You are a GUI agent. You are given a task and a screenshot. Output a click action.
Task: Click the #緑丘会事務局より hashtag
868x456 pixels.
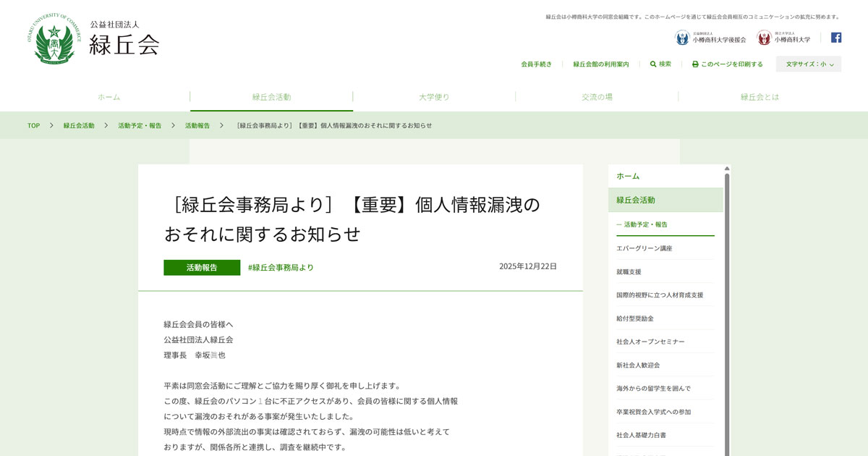tap(280, 267)
